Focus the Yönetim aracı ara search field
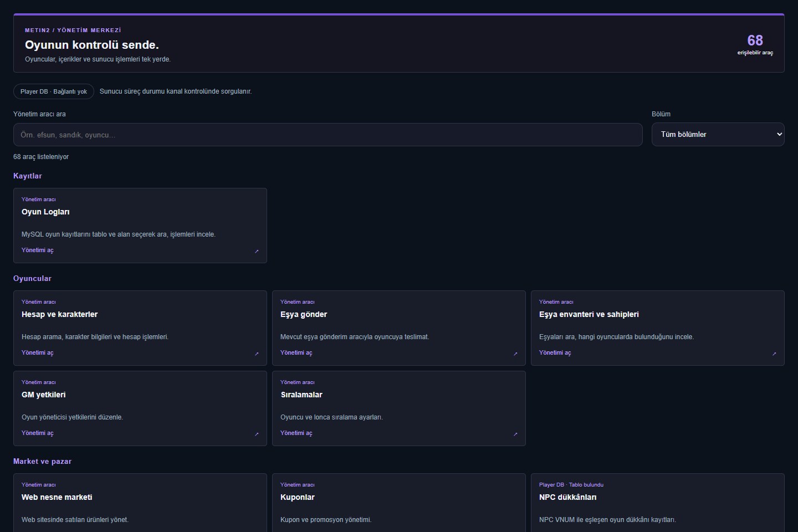Image resolution: width=798 pixels, height=532 pixels. click(x=328, y=135)
